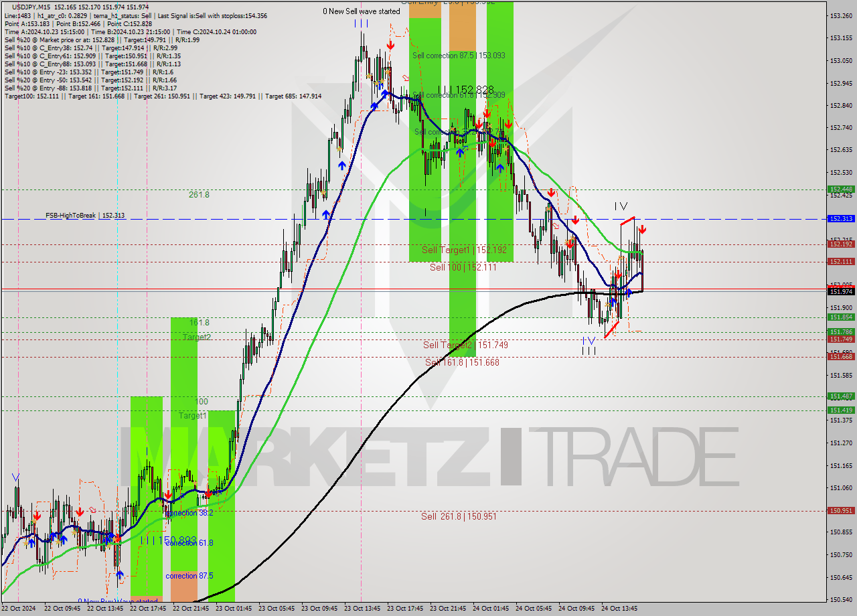Select the FSB-HighToBreak 152.313 label
857x616 pixels.
click(85, 216)
